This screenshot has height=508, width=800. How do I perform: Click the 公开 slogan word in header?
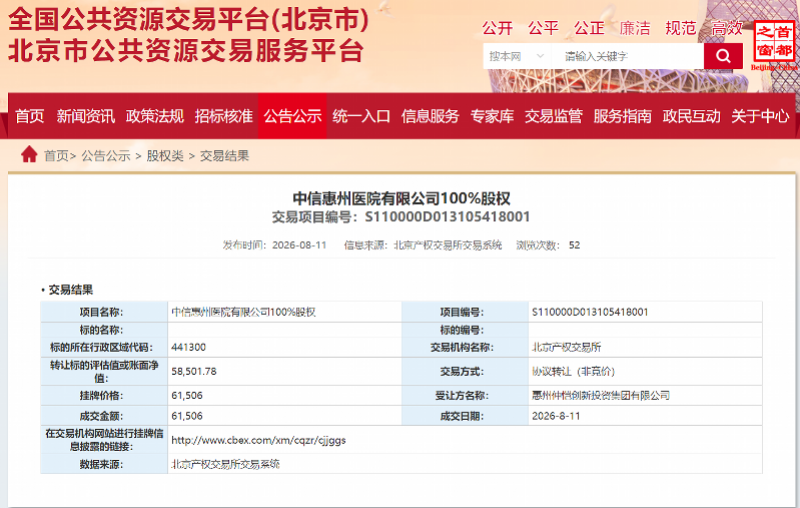pos(497,28)
